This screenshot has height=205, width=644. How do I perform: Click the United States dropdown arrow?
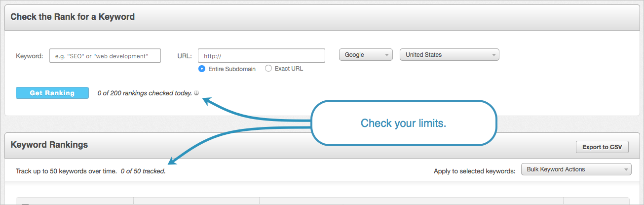(493, 55)
